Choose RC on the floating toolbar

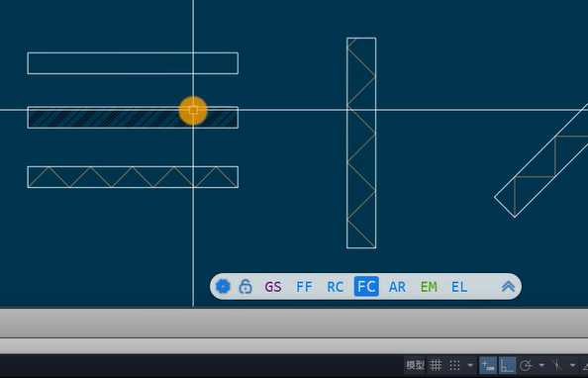coord(336,287)
